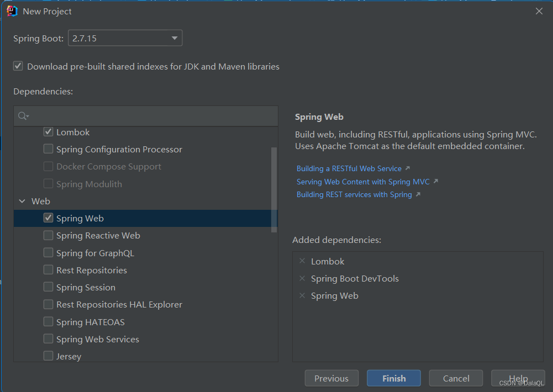Remove Spring Web from added dependencies
The image size is (553, 392).
click(x=302, y=295)
